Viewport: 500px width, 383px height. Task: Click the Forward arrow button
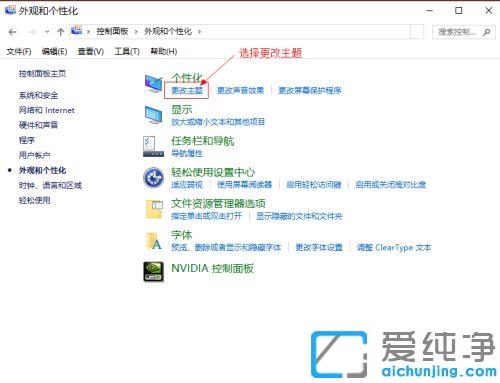pos(32,32)
